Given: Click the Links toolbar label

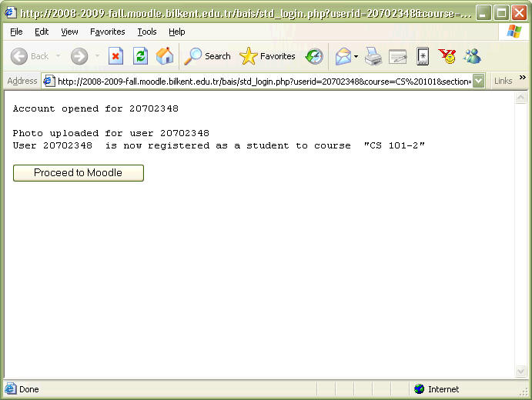Looking at the screenshot, I should point(503,81).
